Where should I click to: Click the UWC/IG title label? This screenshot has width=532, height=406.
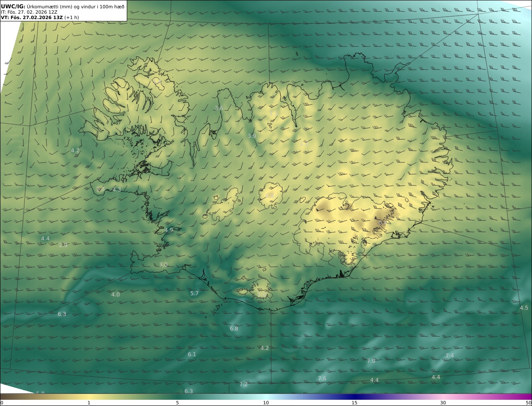pyautogui.click(x=13, y=6)
